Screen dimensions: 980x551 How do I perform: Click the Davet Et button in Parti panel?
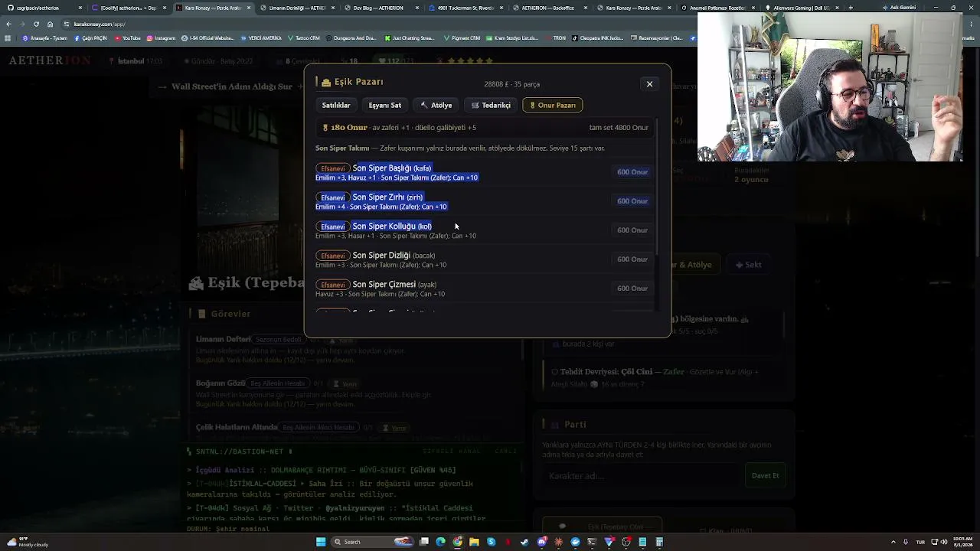765,476
